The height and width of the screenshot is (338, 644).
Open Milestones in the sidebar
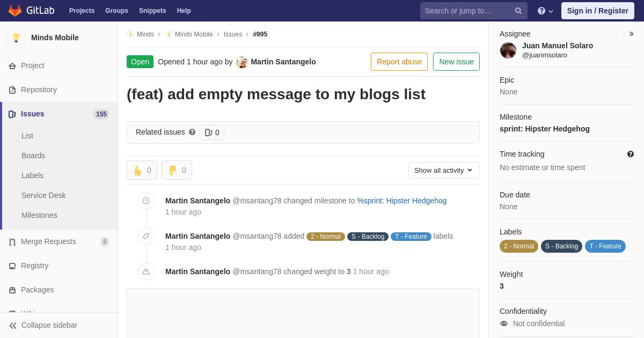(39, 215)
